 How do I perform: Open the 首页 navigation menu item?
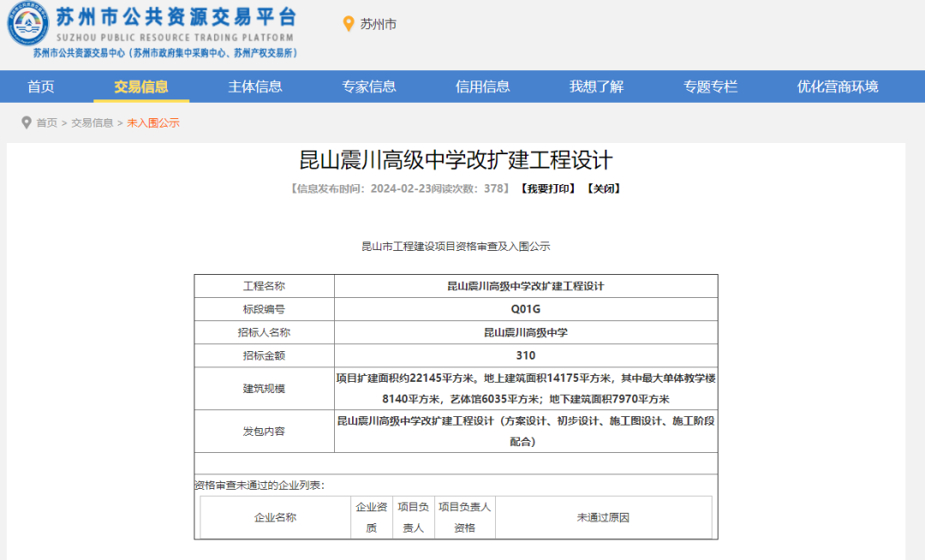point(41,86)
